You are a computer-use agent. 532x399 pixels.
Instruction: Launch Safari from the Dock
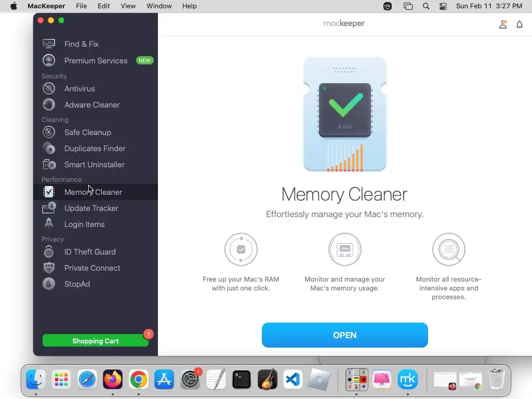(x=87, y=379)
